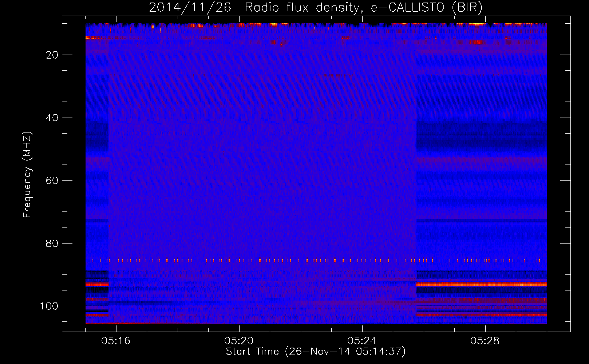The height and width of the screenshot is (364, 589).
Task: Click the 40 MHz frequency tick label
Action: pyautogui.click(x=52, y=118)
